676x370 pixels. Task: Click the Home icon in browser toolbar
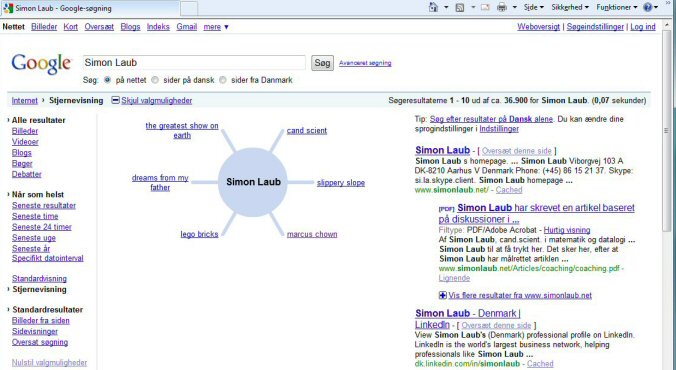[434, 7]
